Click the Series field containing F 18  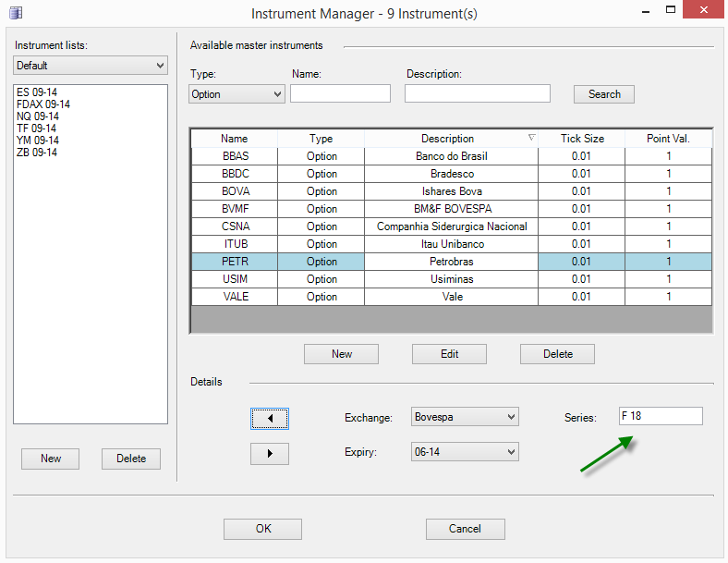(661, 416)
